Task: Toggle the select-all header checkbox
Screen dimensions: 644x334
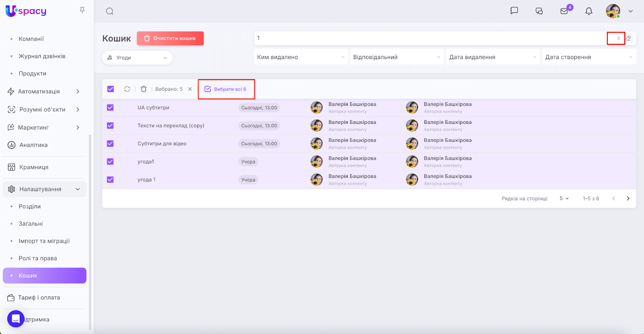Action: pyautogui.click(x=111, y=89)
